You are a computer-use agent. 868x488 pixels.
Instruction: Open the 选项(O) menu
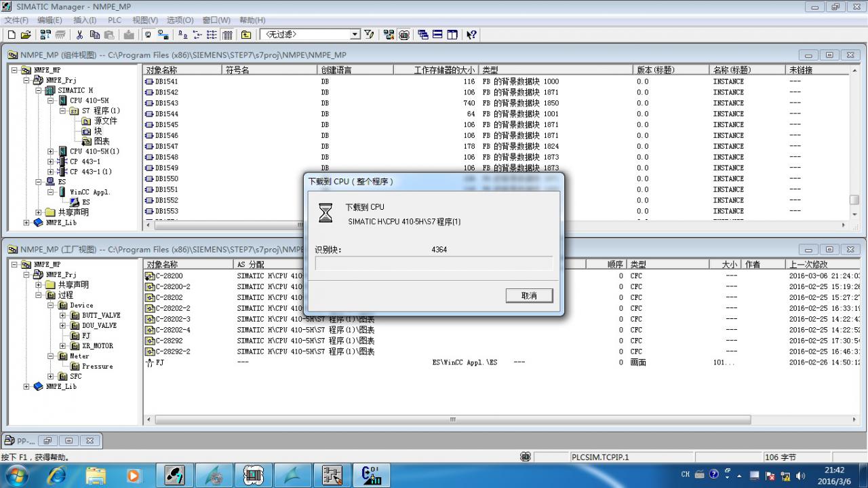pos(180,20)
